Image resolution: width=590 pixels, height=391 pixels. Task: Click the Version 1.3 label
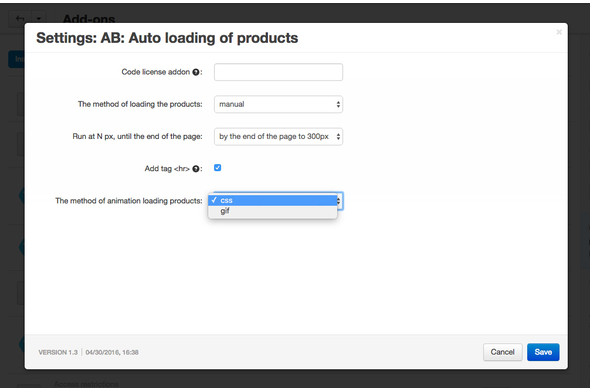[x=58, y=353]
